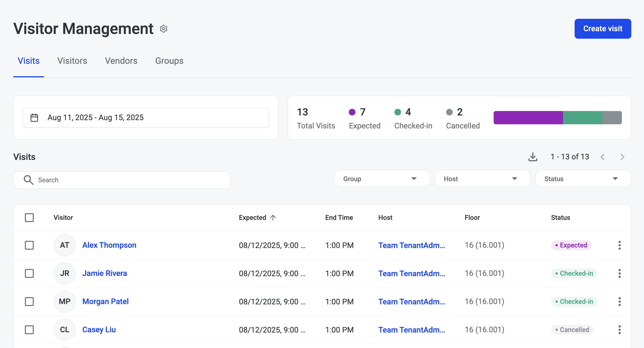Open the Host filter dropdown

coord(482,179)
